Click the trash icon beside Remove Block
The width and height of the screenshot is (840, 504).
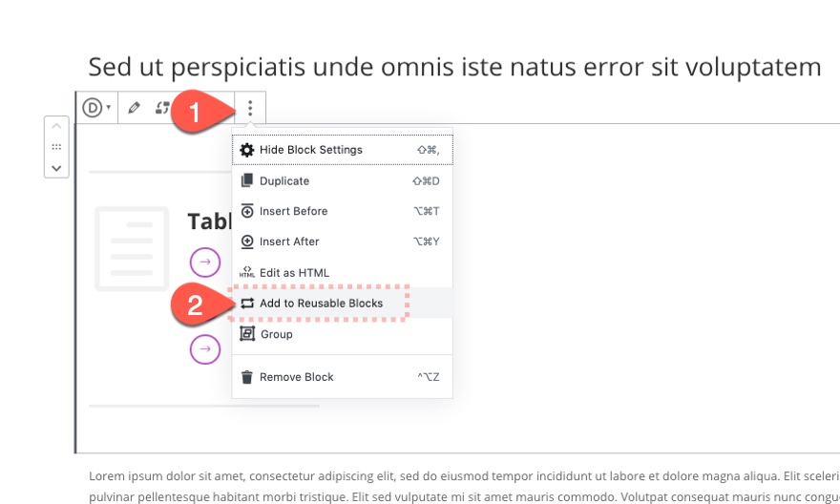tap(246, 377)
